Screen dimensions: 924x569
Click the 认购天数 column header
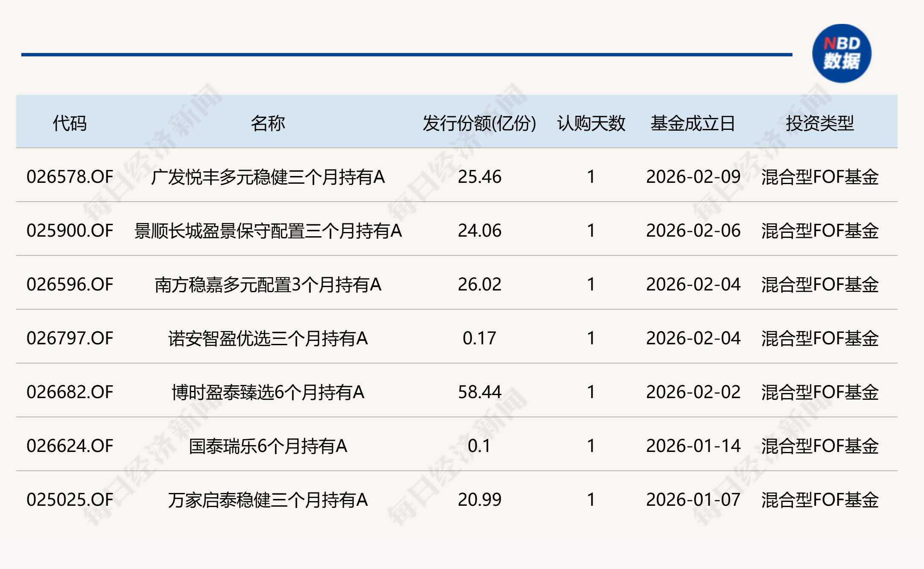(591, 123)
